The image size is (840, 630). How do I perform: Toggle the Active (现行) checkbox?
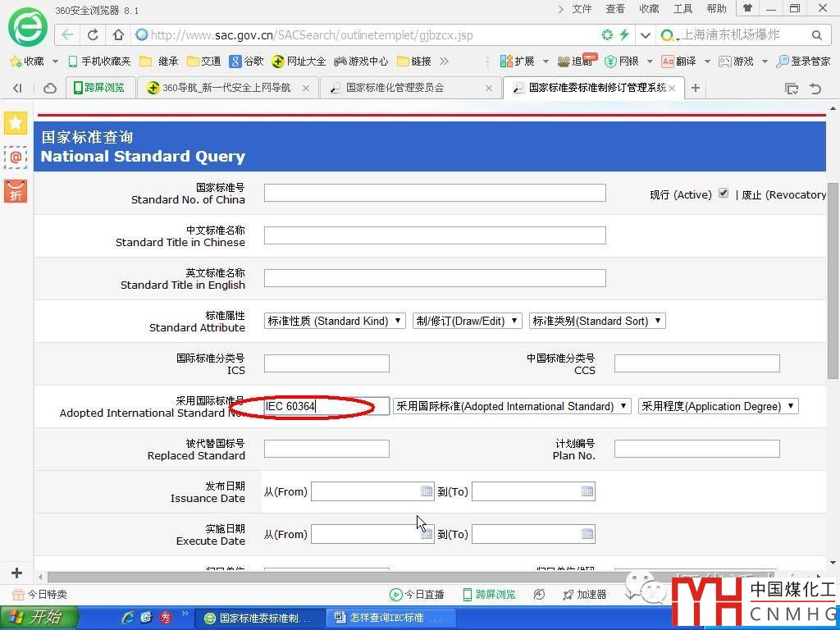(723, 194)
